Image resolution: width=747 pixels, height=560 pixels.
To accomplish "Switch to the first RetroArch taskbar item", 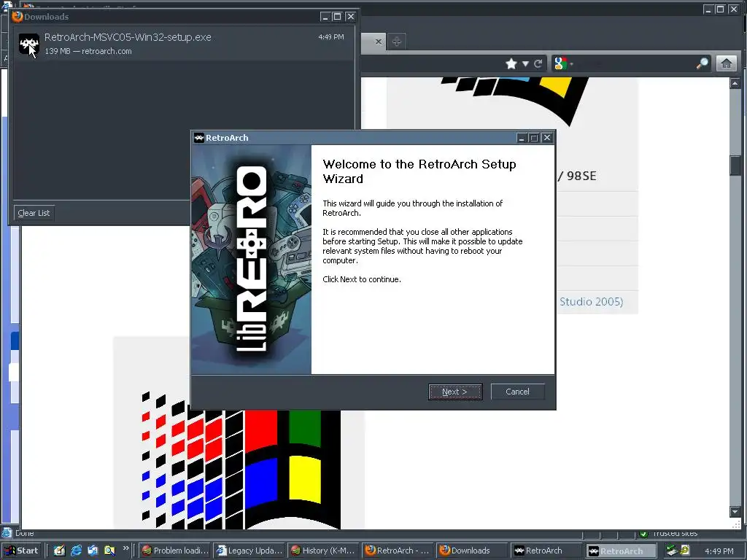I will [x=546, y=551].
